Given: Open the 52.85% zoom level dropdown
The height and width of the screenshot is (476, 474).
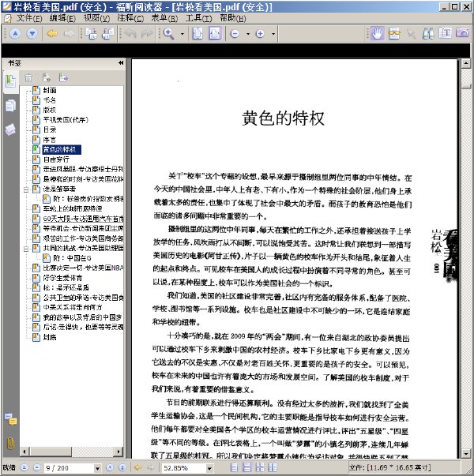Looking at the screenshot, I should tap(209, 468).
